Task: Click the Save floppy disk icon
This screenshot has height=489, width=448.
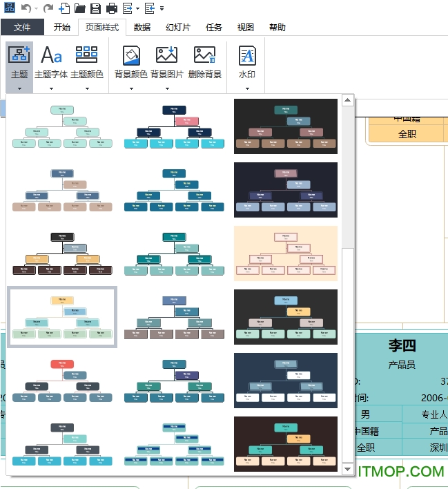Action: coord(95,8)
